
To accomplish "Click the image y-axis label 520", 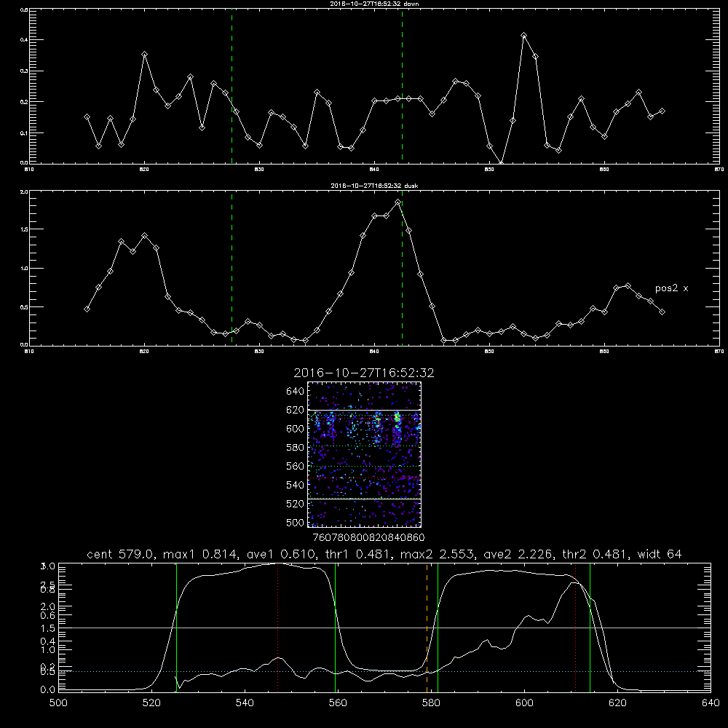I will (296, 504).
